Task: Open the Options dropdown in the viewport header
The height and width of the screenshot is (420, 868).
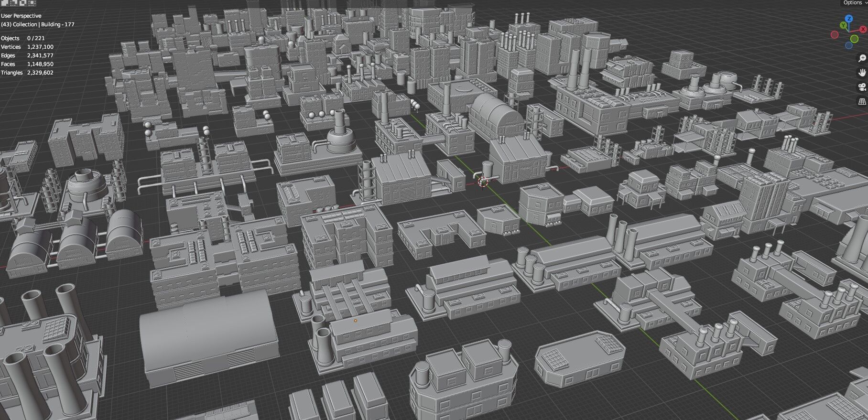Action: [855, 3]
